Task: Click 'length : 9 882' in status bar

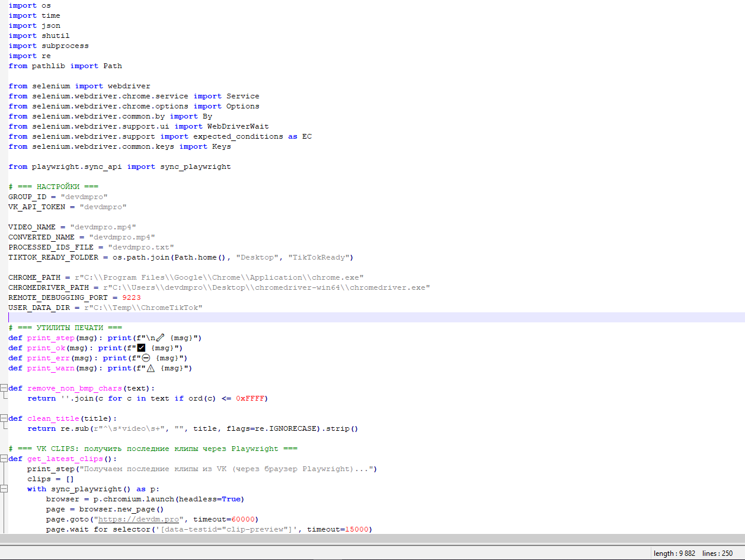Action: click(674, 553)
